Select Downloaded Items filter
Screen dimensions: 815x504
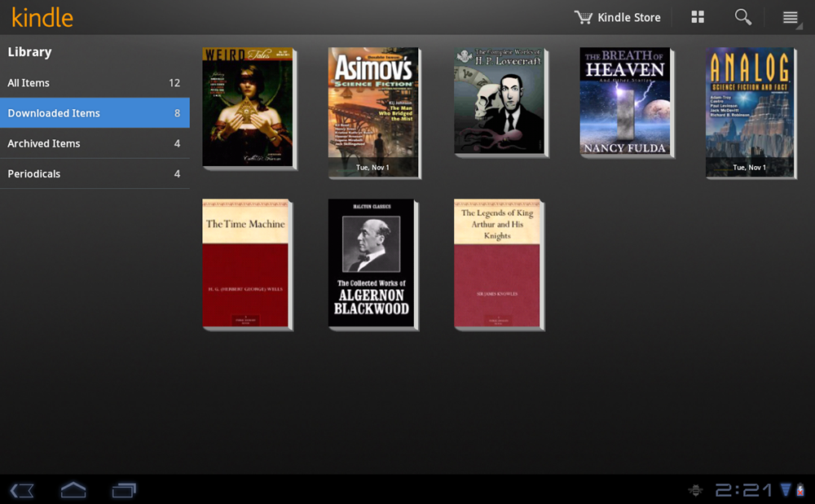94,113
